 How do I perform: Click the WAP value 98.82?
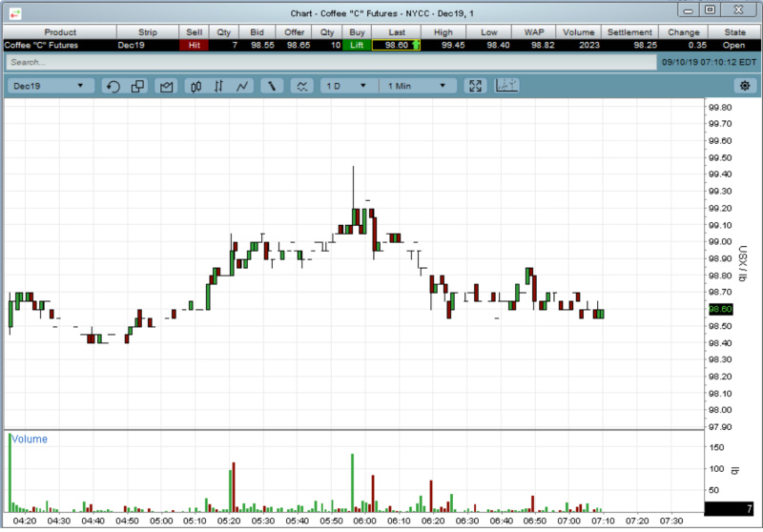543,45
